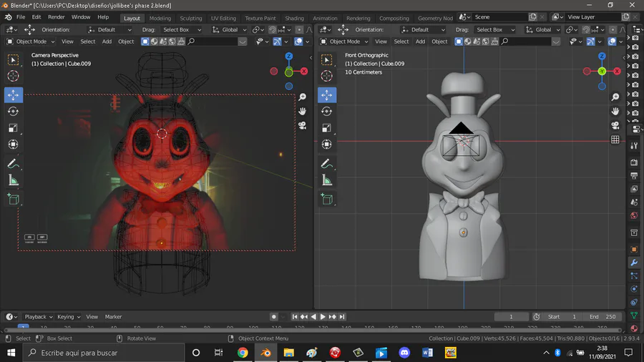Open Modifier properties wrench tab
The height and width of the screenshot is (362, 644).
pyautogui.click(x=634, y=263)
